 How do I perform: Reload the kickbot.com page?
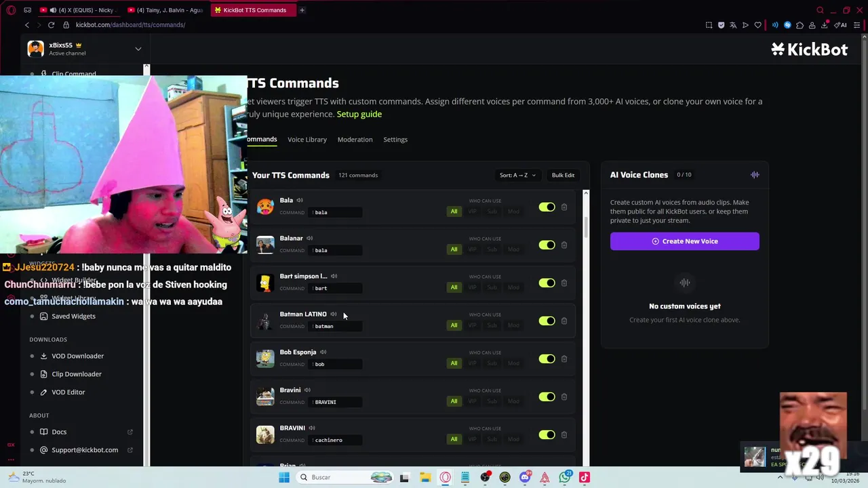click(51, 25)
